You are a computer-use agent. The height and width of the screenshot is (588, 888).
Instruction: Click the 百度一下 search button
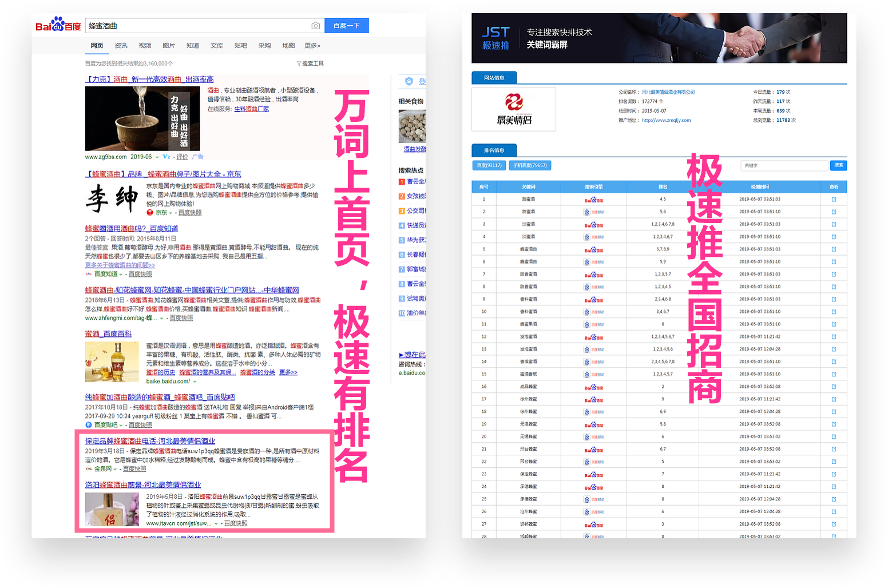[347, 26]
